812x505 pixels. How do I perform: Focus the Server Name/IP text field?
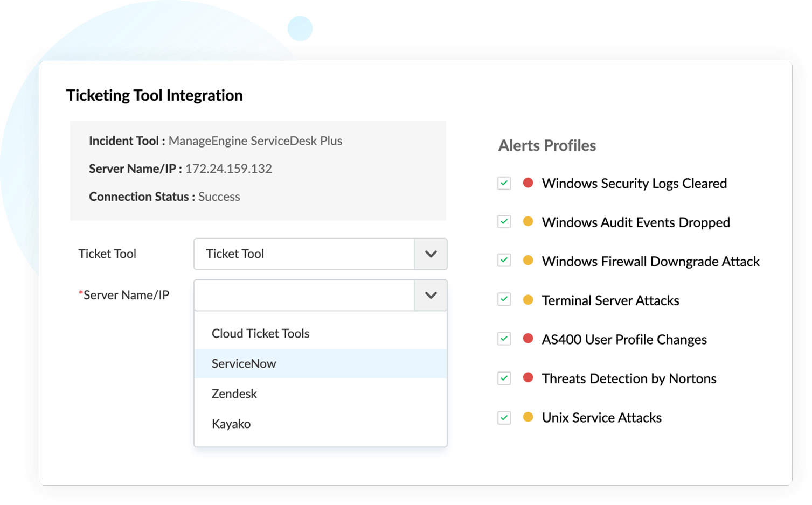pyautogui.click(x=304, y=295)
